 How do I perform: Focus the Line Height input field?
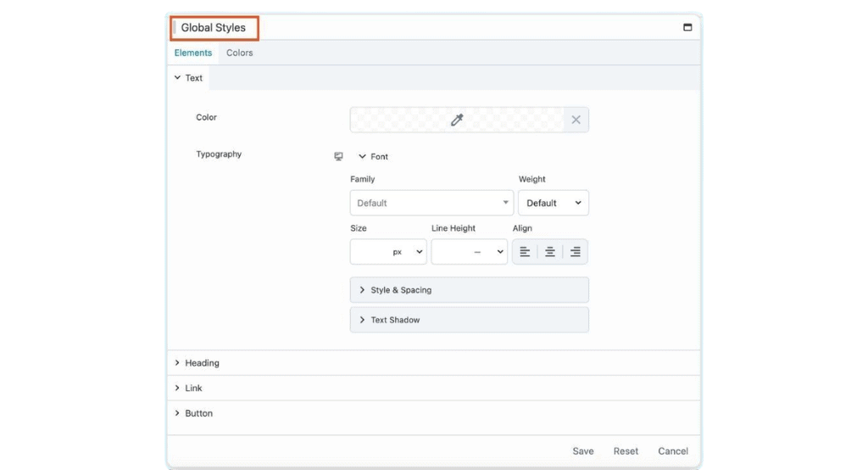point(451,252)
